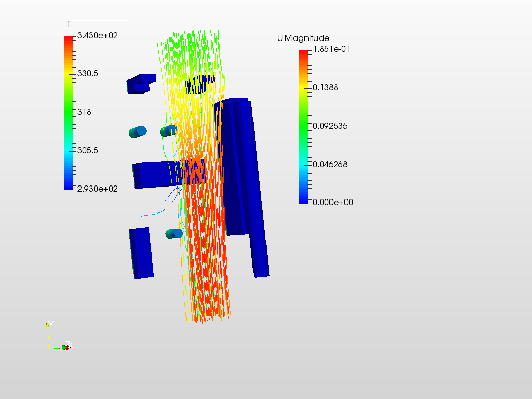Click the 1.851e-01 maximum velocity label

[x=331, y=49]
